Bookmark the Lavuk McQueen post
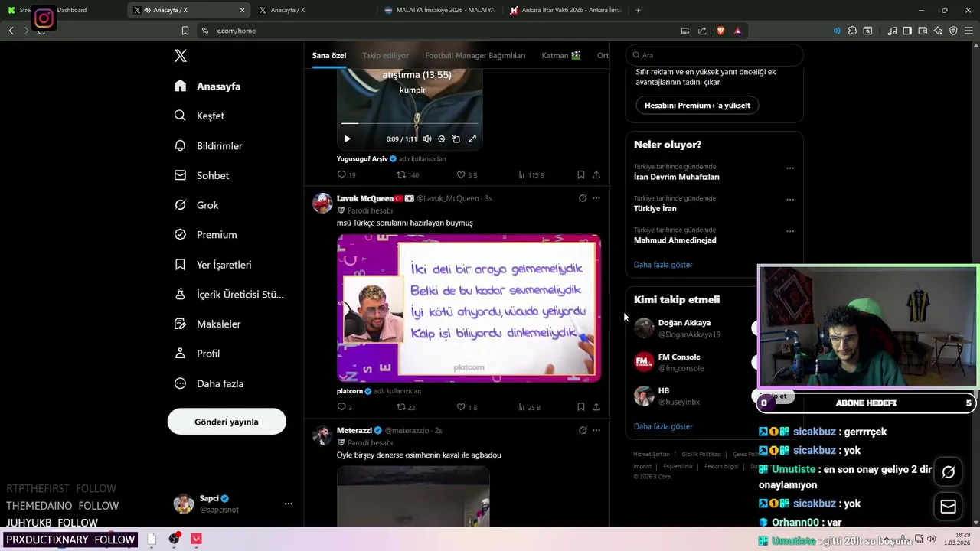Image resolution: width=980 pixels, height=551 pixels. coord(581,407)
